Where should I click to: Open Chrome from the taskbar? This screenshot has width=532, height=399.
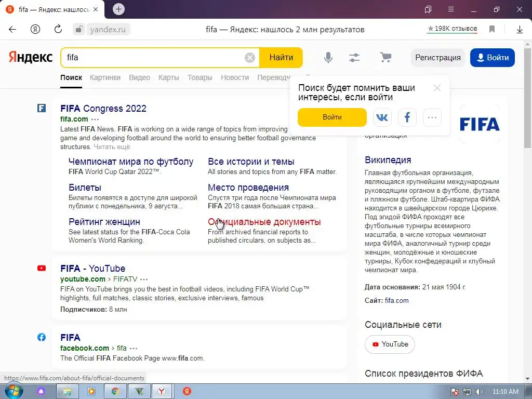pos(115,392)
